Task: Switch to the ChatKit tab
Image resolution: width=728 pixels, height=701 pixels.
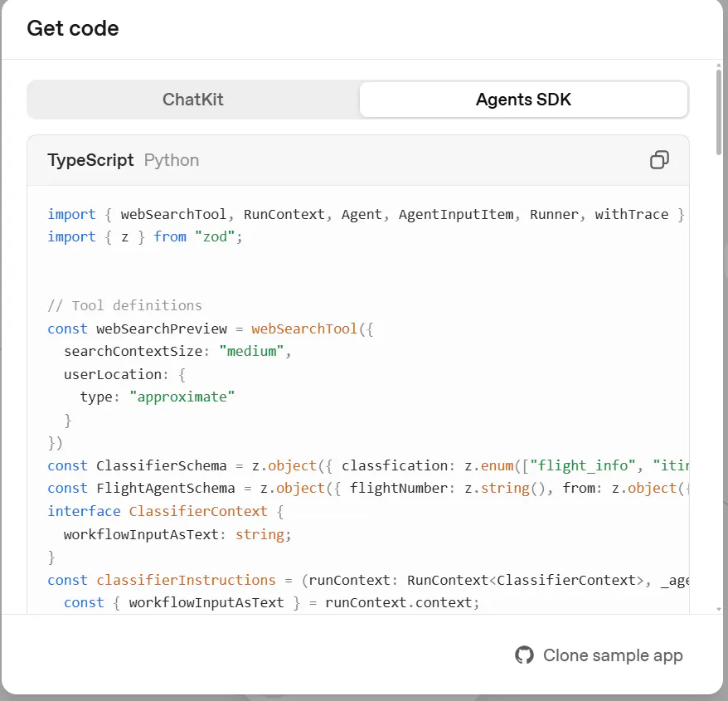Action: [193, 100]
